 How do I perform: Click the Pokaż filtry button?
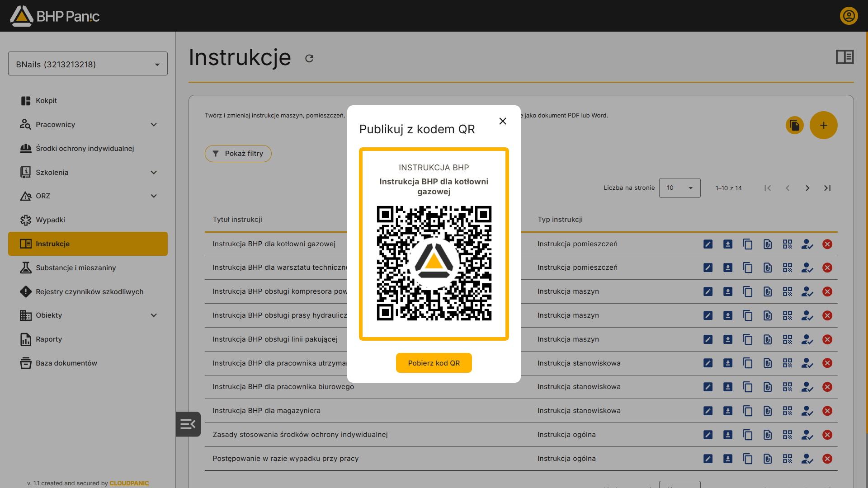(x=238, y=154)
